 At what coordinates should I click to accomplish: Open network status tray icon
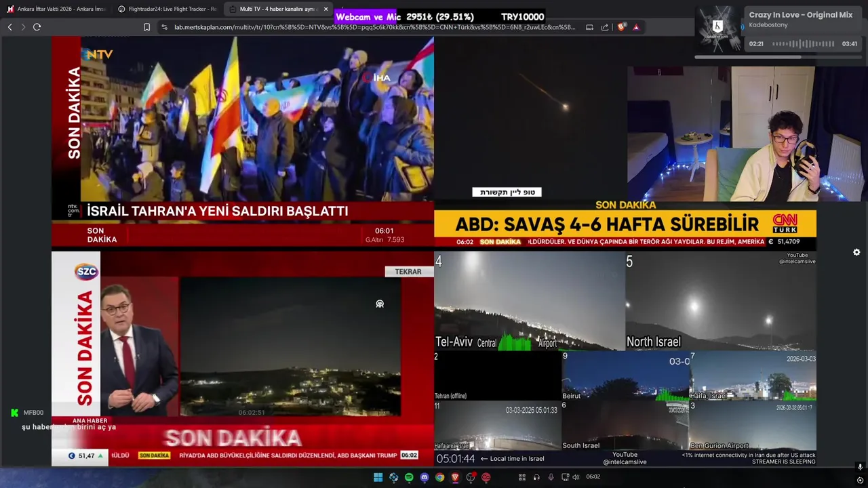(x=564, y=477)
